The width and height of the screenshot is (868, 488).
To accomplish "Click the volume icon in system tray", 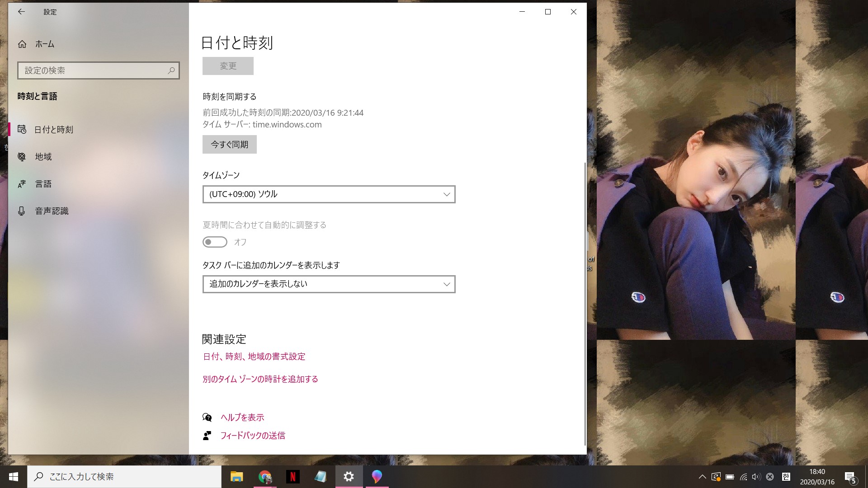I will click(756, 477).
